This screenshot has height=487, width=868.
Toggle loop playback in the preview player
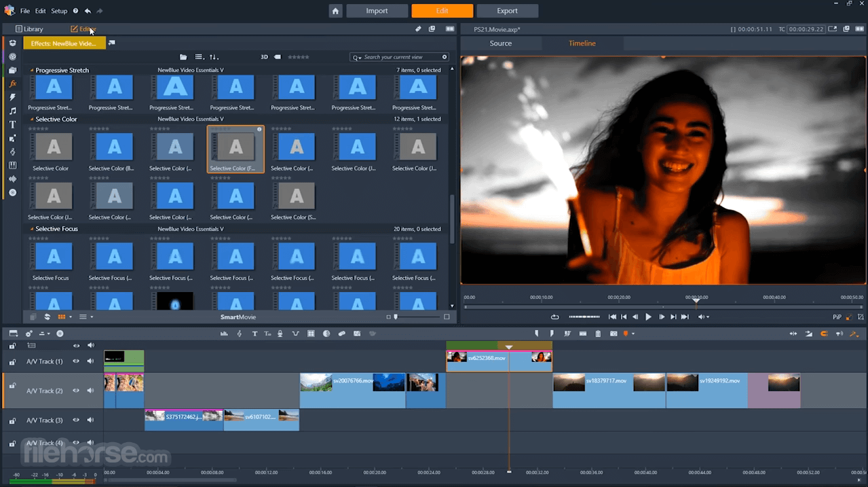click(x=554, y=317)
